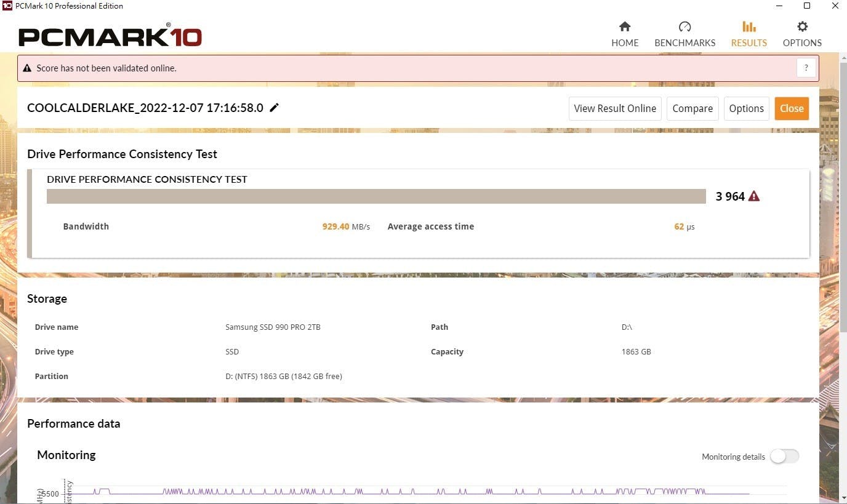Click the Score has not been validated message
847x504 pixels.
pyautogui.click(x=106, y=68)
